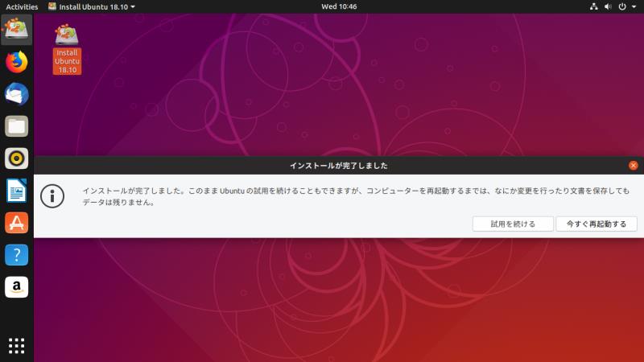Image resolution: width=644 pixels, height=362 pixels.
Task: Click the Ubuntu installer dock icon
Action: click(x=16, y=29)
